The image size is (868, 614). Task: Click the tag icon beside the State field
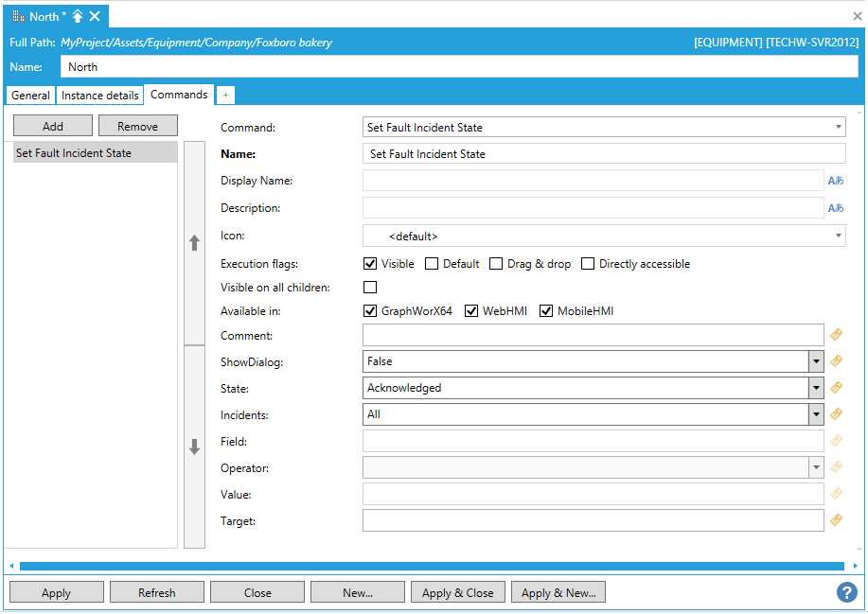pyautogui.click(x=836, y=388)
